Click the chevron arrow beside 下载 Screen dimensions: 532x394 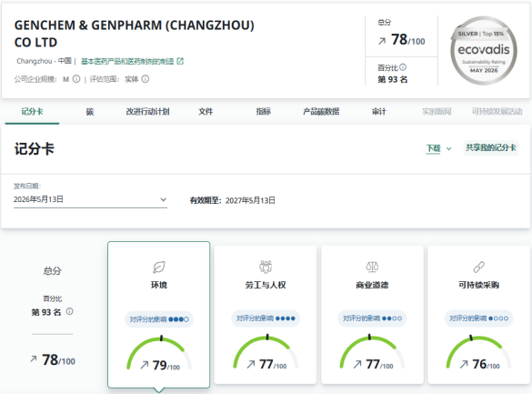[x=448, y=148]
